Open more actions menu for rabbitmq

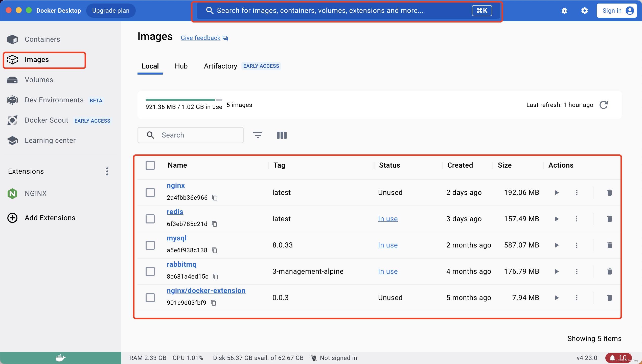(577, 271)
